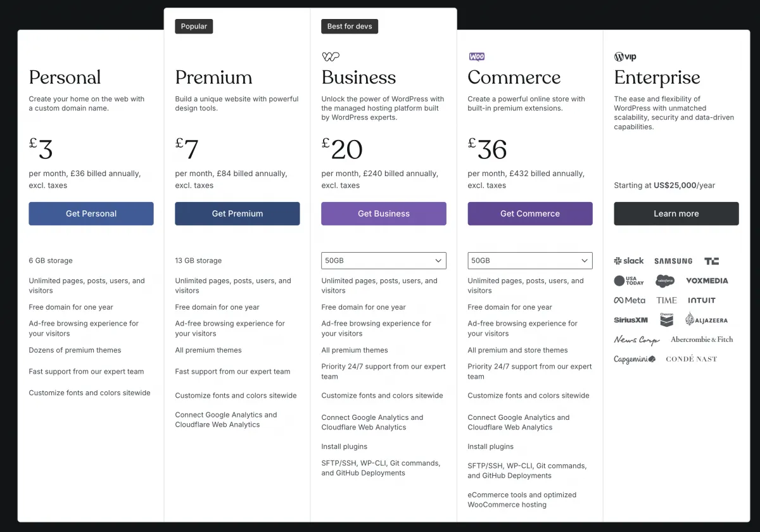This screenshot has height=532, width=760.
Task: Click the TechCrunch (TC) logo
Action: [711, 260]
